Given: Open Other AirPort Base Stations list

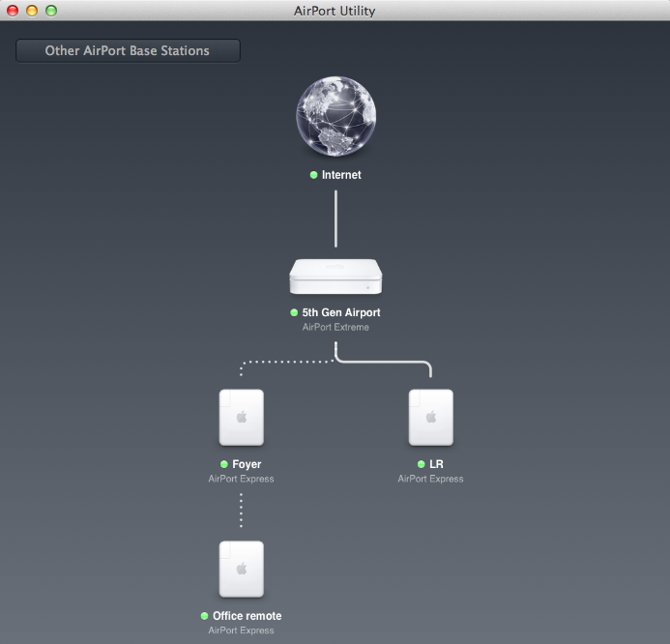Looking at the screenshot, I should 128,51.
